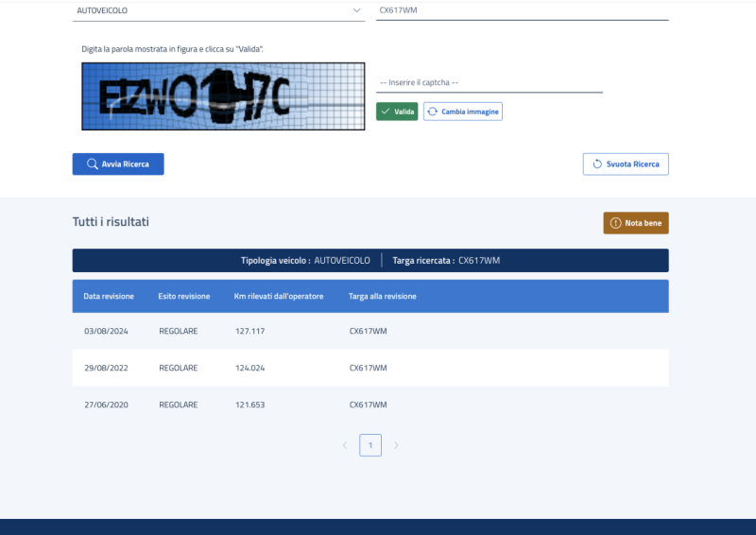Click the 'Inserire il captcha' text field
The width and height of the screenshot is (756, 535).
[x=490, y=82]
